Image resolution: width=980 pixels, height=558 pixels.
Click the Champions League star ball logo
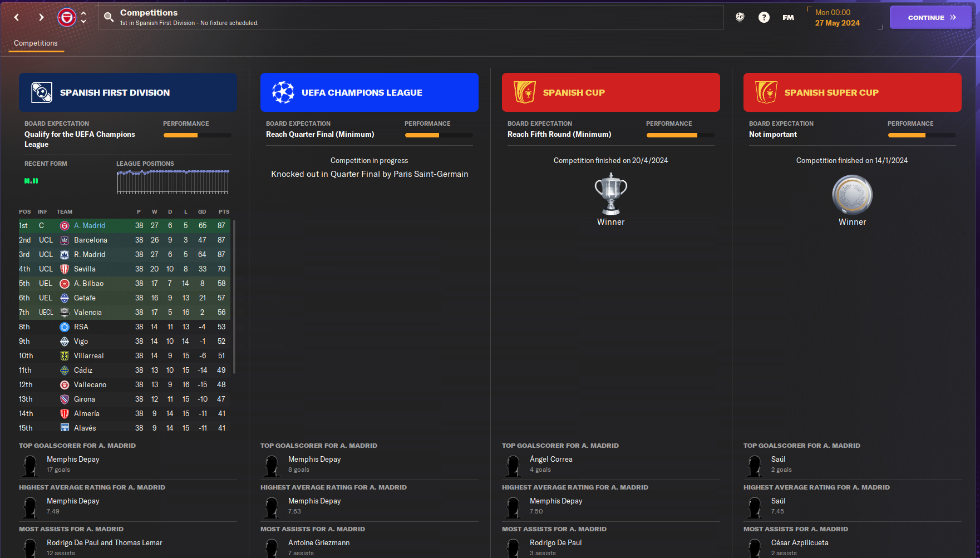click(x=283, y=92)
